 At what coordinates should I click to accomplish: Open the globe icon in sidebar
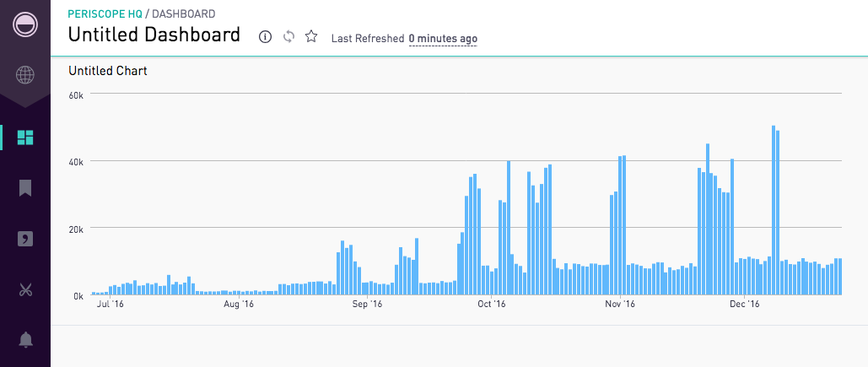click(x=25, y=75)
